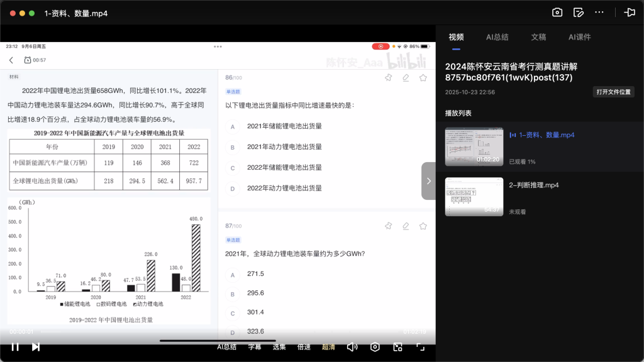Switch to the 文稿 tab

(538, 36)
